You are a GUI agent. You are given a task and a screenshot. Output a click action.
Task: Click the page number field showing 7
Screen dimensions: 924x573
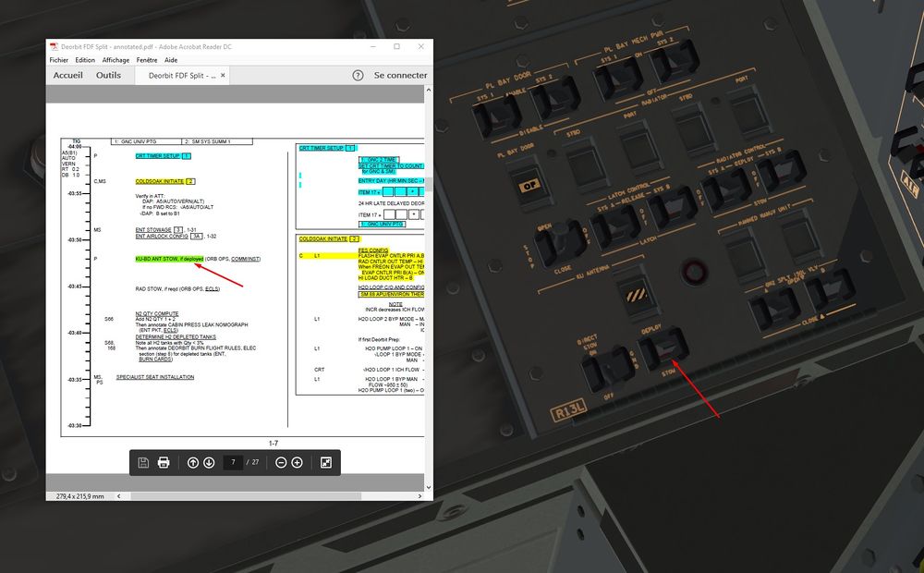coord(233,463)
